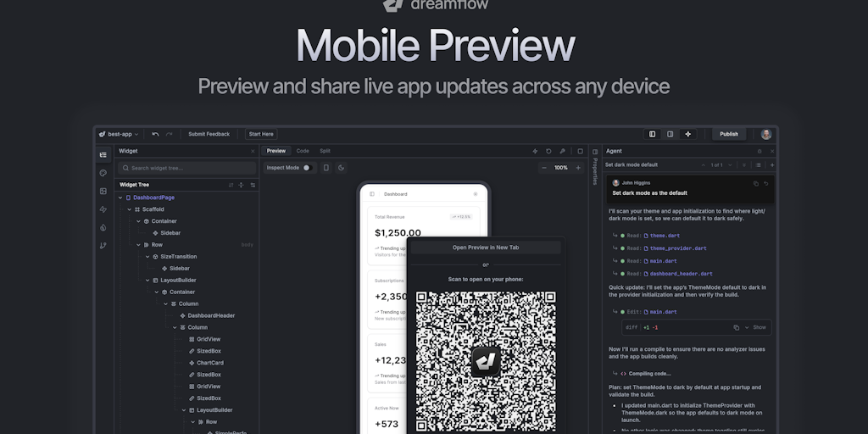Click the refresh preview icon
Screen dimensions: 868x434
(548, 151)
